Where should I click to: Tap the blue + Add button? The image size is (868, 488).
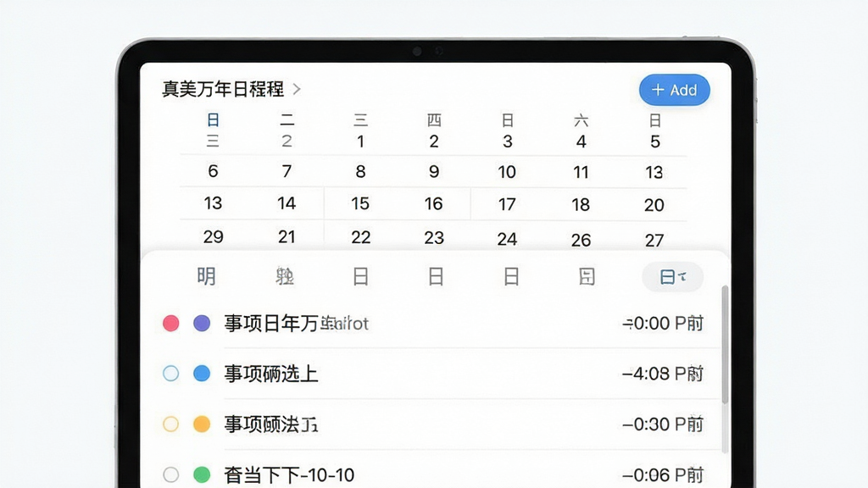pyautogui.click(x=674, y=90)
